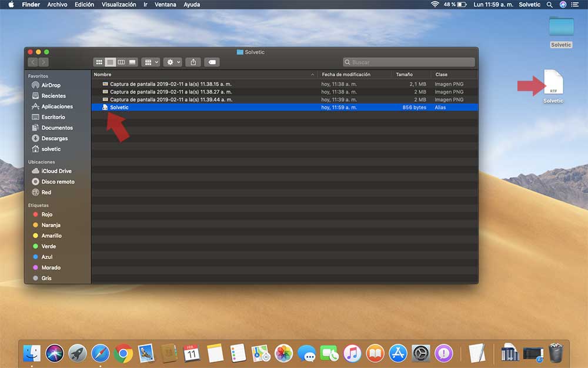Click the Buscar search field

(409, 62)
